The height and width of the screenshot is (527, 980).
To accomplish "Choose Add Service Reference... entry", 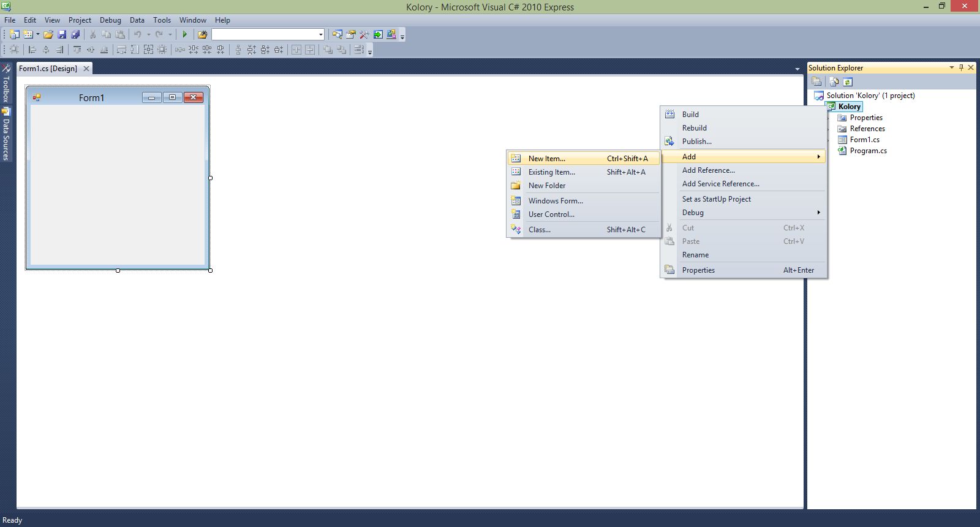I will click(744, 184).
